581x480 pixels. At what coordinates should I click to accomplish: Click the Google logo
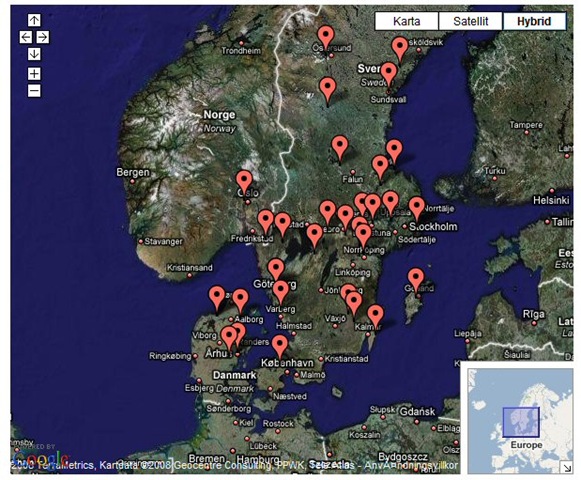tap(40, 459)
